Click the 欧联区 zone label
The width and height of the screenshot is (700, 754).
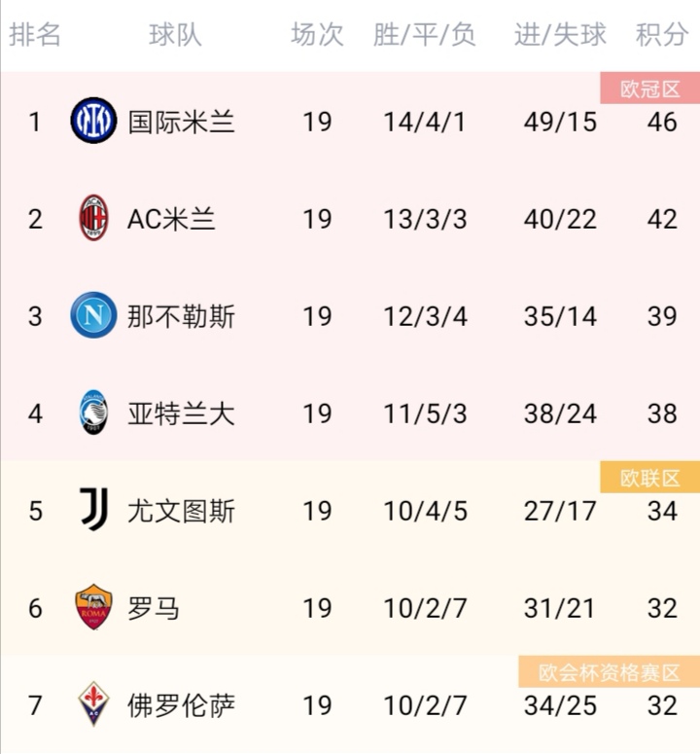[x=649, y=477]
